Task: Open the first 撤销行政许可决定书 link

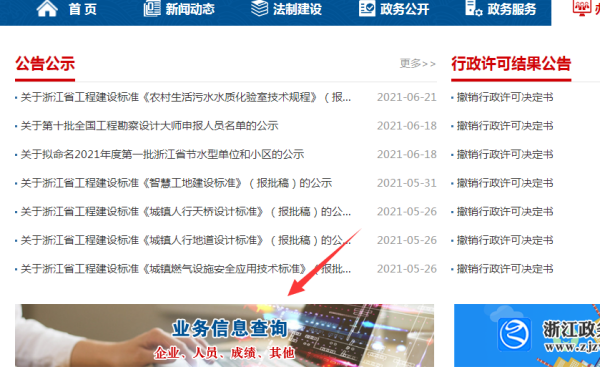Action: point(505,97)
